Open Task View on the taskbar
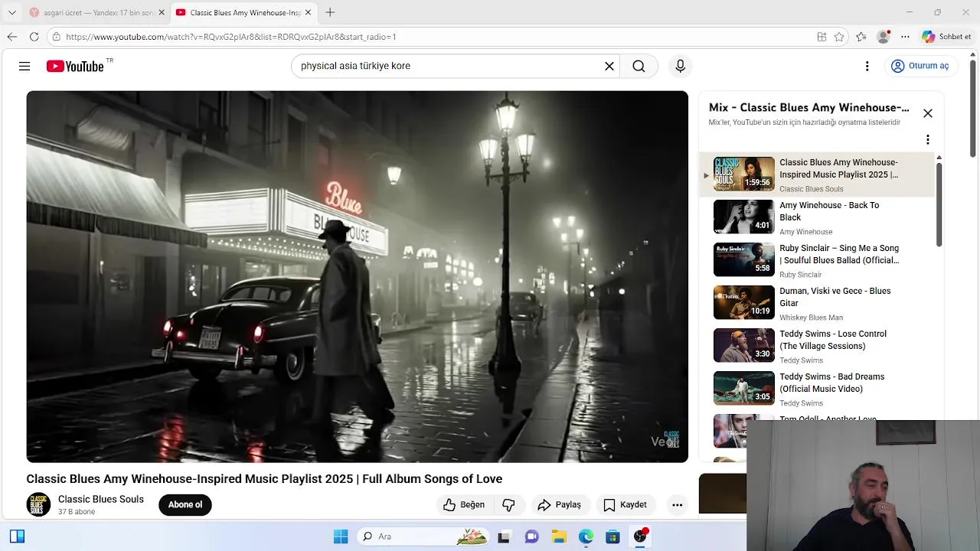980x551 pixels. pyautogui.click(x=503, y=536)
